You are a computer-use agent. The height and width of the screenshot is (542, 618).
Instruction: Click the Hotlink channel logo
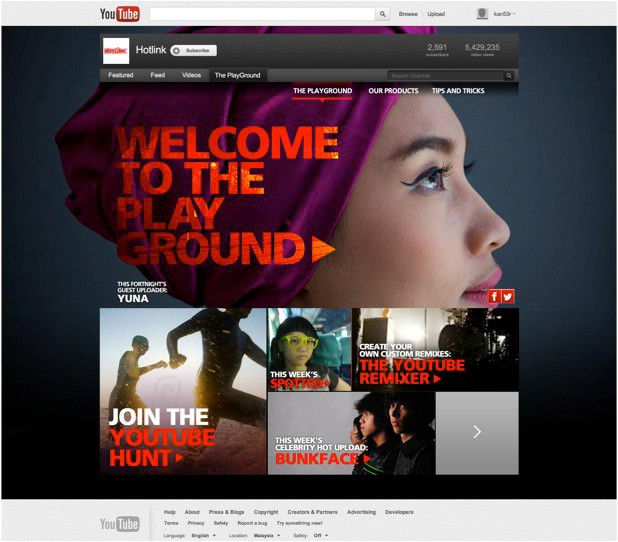(116, 51)
